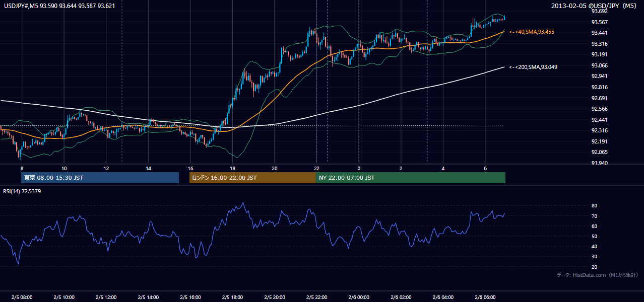Click the ロンドン 16:00-22:00 JST session bar
The height and width of the screenshot is (302, 644).
pos(252,178)
